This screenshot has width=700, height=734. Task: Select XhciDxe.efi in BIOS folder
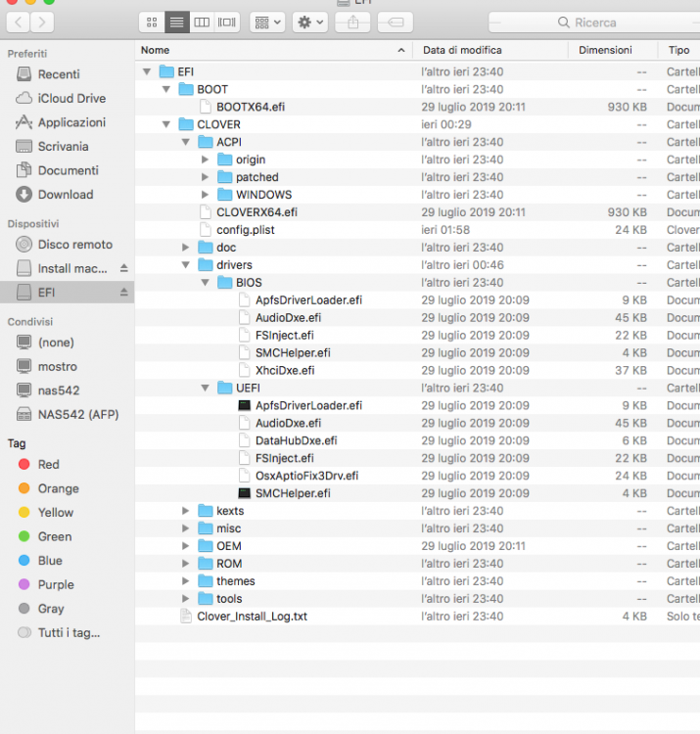(x=285, y=370)
